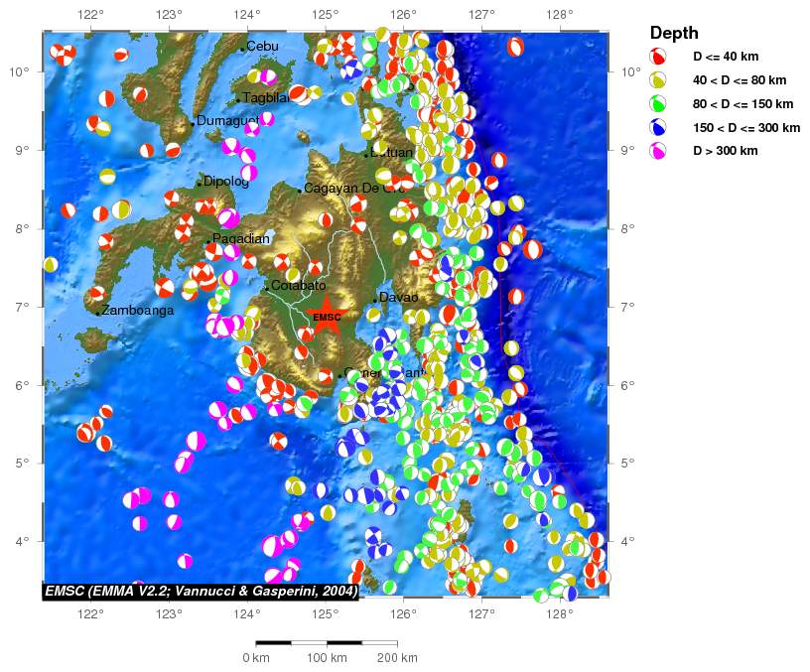Click the 200 km scale bar label
The image size is (810, 672).
pos(396,658)
